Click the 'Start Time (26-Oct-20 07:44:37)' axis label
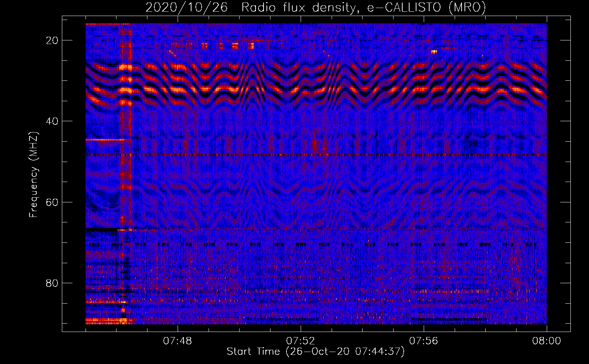 (316, 352)
